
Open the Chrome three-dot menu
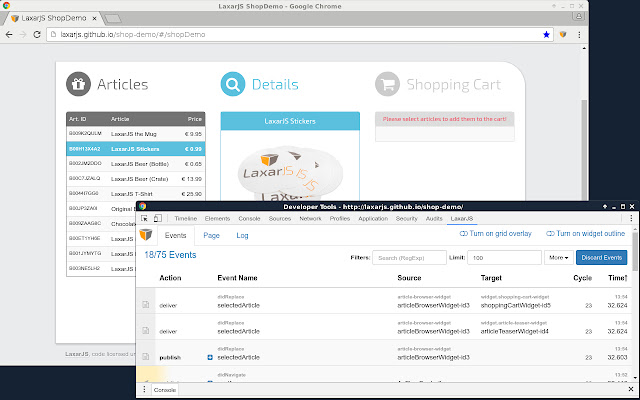coord(579,35)
